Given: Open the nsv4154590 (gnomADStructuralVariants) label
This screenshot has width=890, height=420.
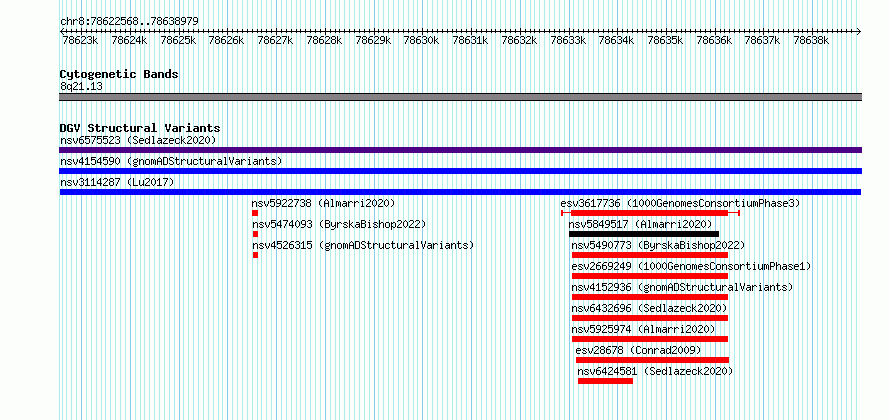Looking at the screenshot, I should click(x=171, y=161).
